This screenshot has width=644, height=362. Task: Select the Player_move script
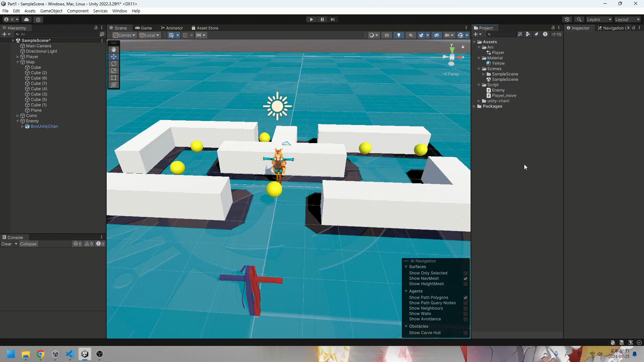pyautogui.click(x=504, y=96)
